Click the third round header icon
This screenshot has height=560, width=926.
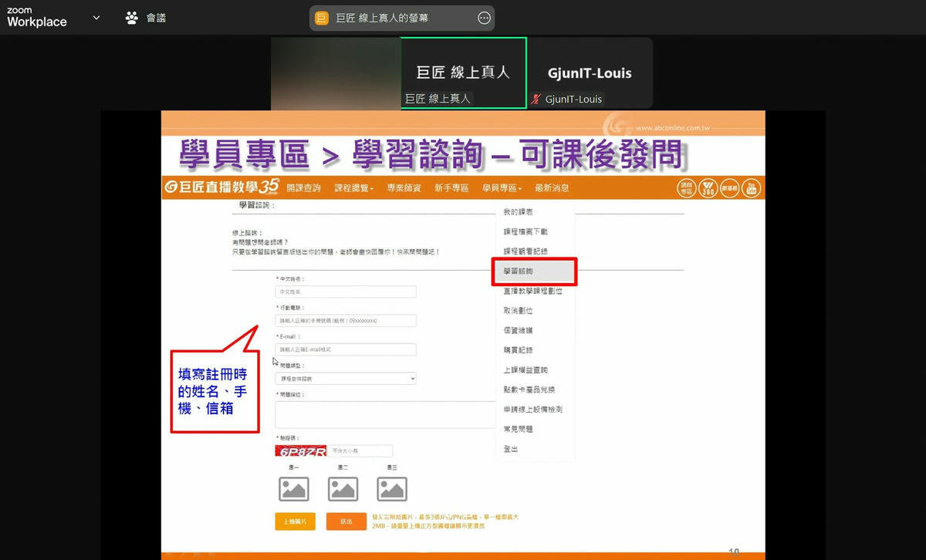(729, 188)
